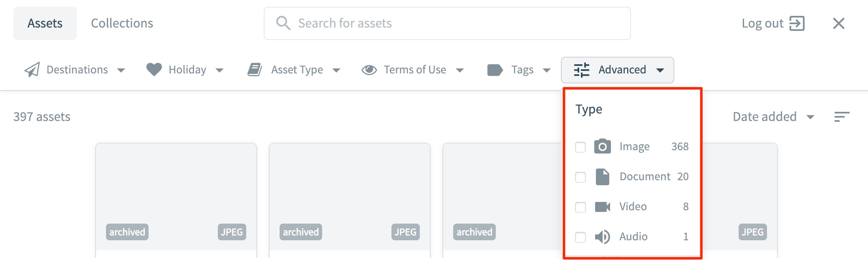Viewport: 868px width, 277px height.
Task: Click the Log out button
Action: 774,23
